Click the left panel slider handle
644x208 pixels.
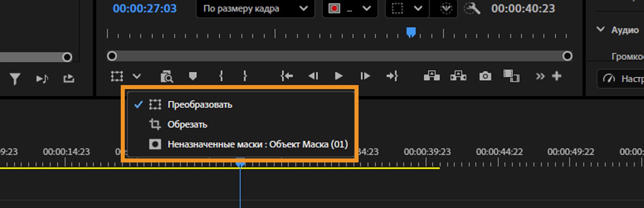pos(67,57)
